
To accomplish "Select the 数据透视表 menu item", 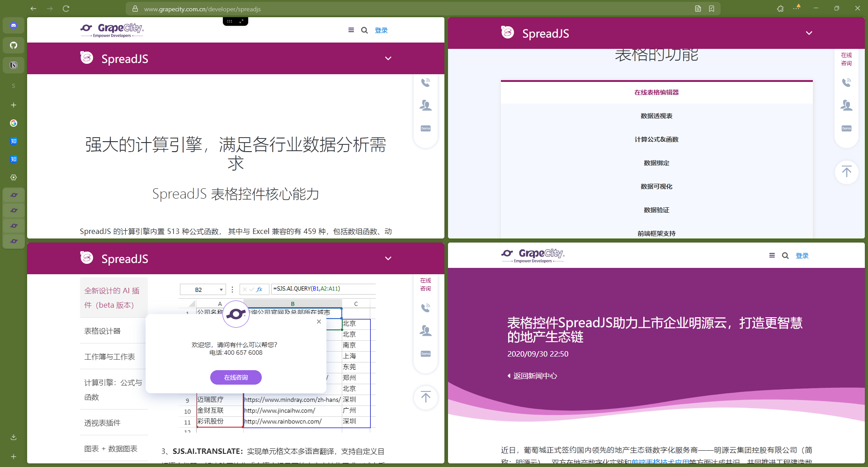I will tap(656, 116).
